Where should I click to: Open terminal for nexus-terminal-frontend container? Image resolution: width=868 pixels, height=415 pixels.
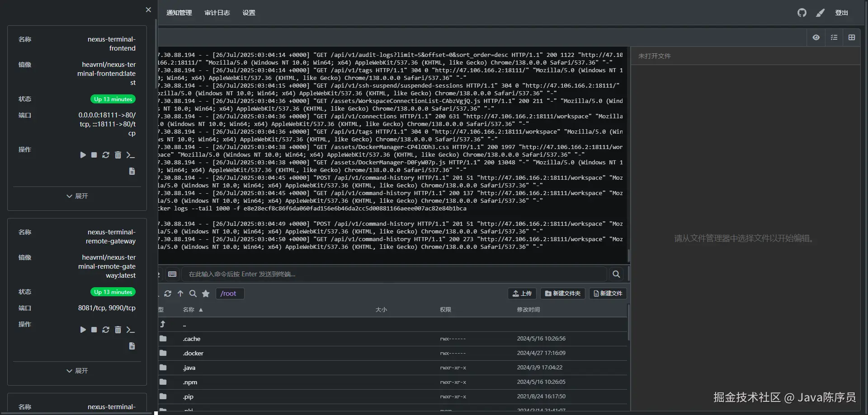pyautogui.click(x=131, y=155)
